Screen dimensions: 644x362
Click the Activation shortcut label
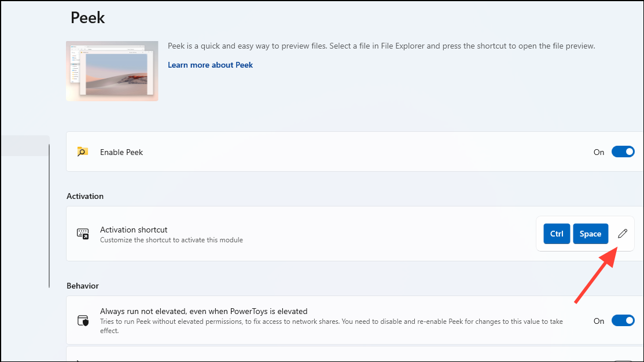(134, 230)
